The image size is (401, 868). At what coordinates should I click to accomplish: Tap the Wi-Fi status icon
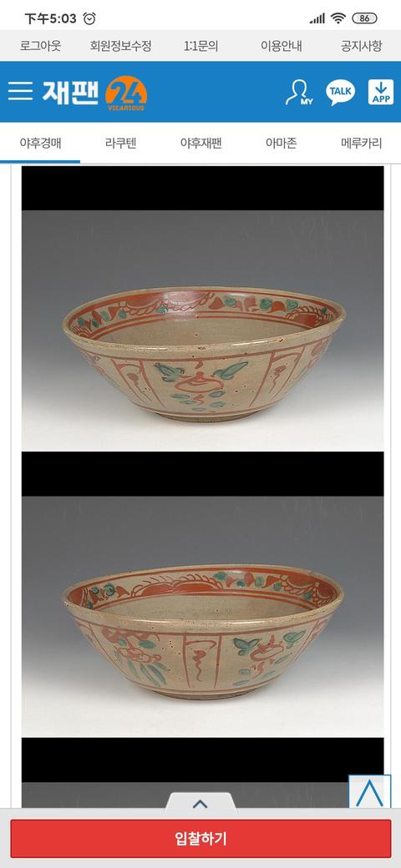click(x=338, y=18)
